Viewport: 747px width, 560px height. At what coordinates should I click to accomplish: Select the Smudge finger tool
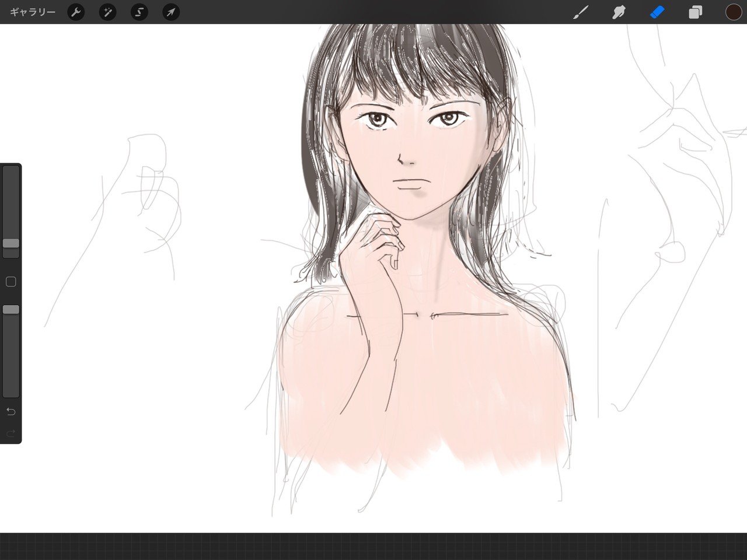[x=619, y=12]
